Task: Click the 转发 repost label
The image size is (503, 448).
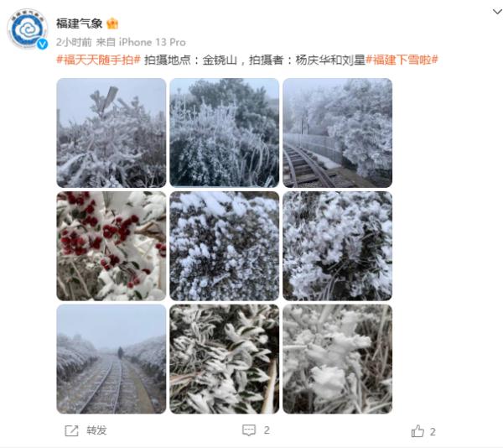Action: point(96,430)
